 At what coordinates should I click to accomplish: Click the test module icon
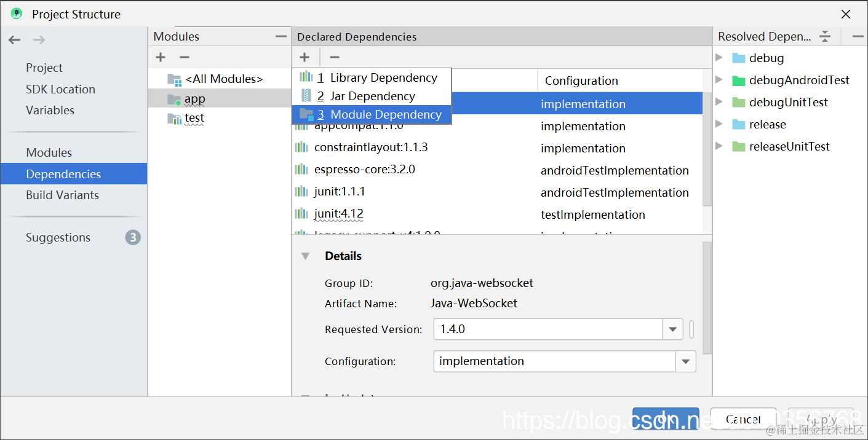pos(175,118)
